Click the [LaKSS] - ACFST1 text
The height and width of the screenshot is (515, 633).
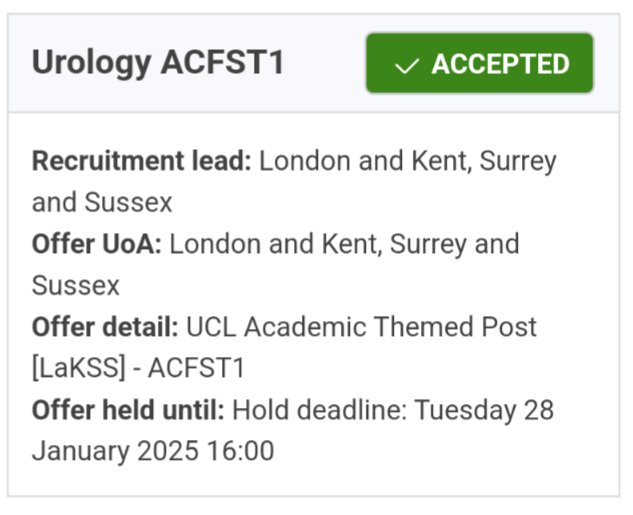pos(137,368)
